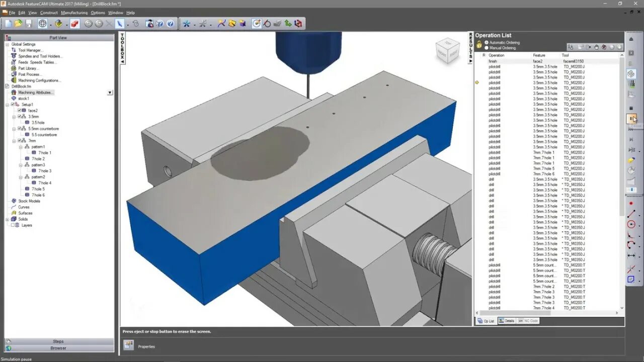Switch to the Op List tab

click(486, 321)
